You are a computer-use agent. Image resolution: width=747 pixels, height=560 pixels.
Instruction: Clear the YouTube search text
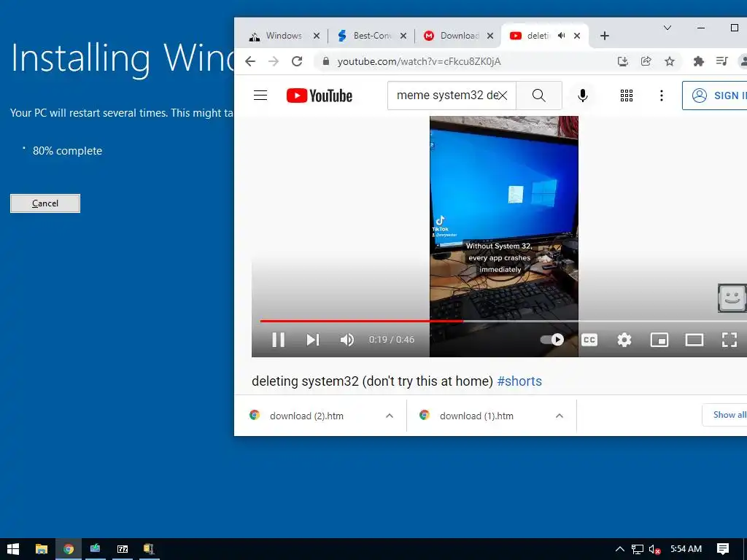click(x=503, y=96)
